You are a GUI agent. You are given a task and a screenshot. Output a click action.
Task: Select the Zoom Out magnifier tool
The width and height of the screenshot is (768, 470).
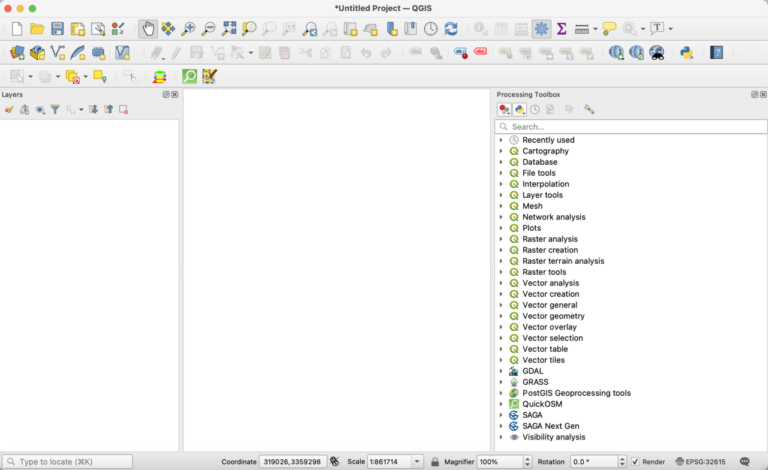pyautogui.click(x=209, y=29)
